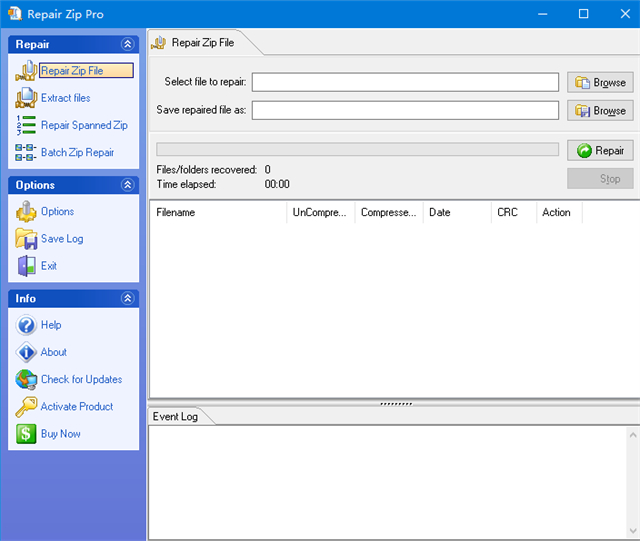Click the Check for Updates globe icon
Viewport: 640px width, 541px height.
pyautogui.click(x=26, y=380)
